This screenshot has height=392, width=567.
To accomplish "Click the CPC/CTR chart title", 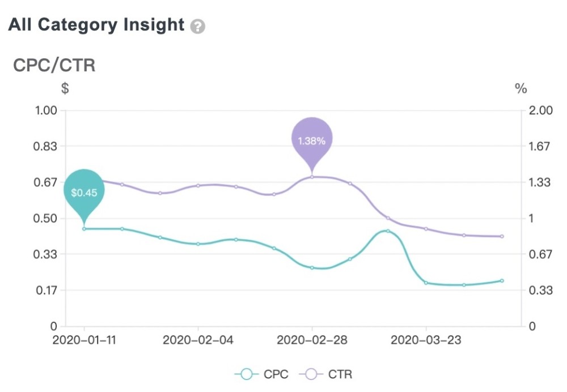I will 54,65.
